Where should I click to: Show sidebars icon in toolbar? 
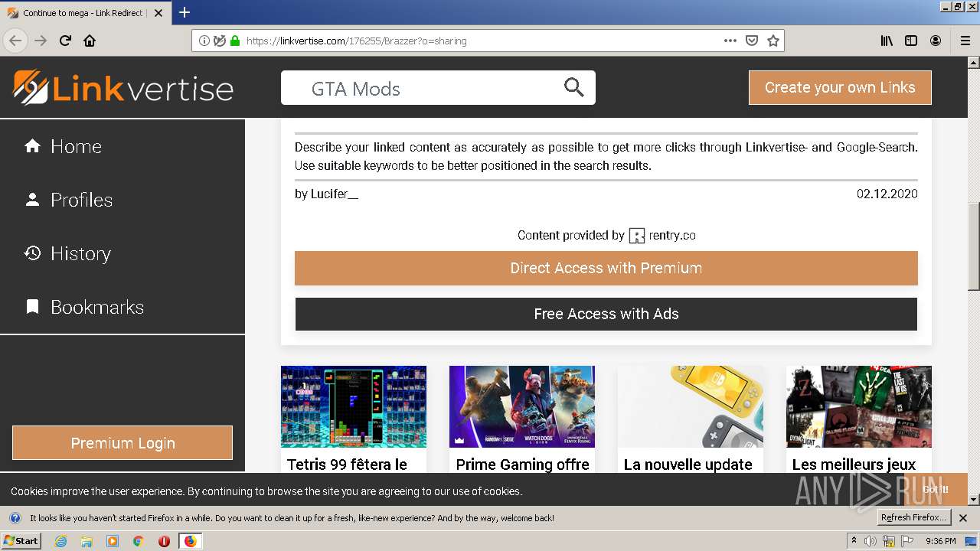[911, 41]
